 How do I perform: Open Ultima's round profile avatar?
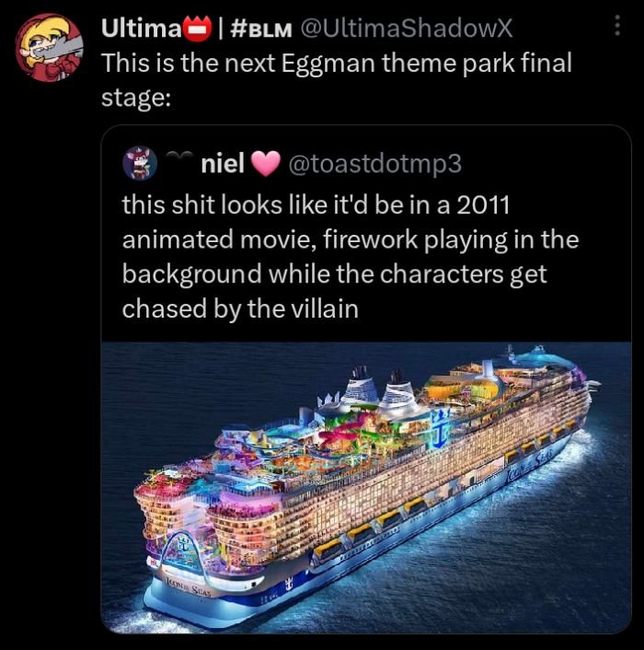[50, 48]
